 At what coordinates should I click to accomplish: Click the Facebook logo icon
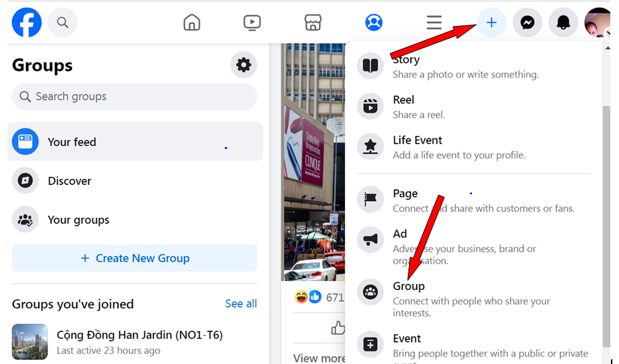(x=27, y=23)
